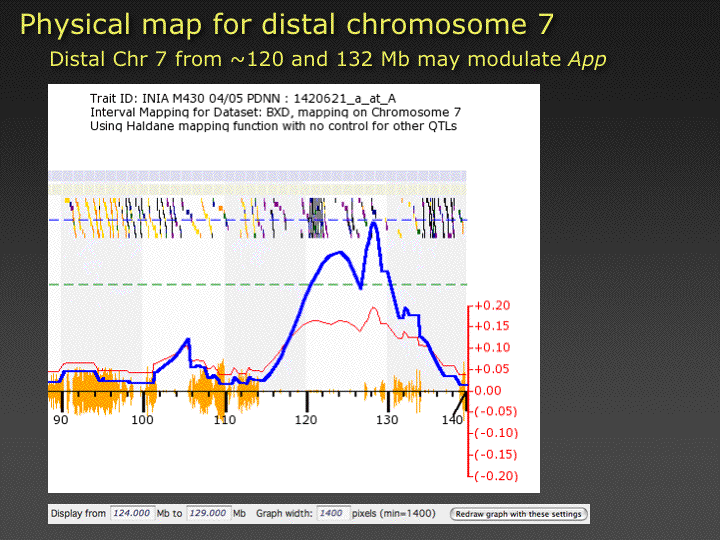Select the Graph width pixels field

pos(331,513)
